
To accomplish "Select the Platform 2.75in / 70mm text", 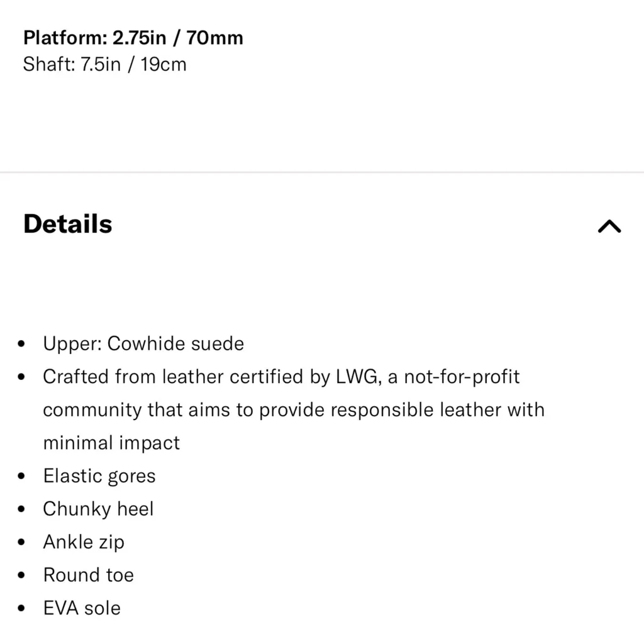I will click(133, 38).
